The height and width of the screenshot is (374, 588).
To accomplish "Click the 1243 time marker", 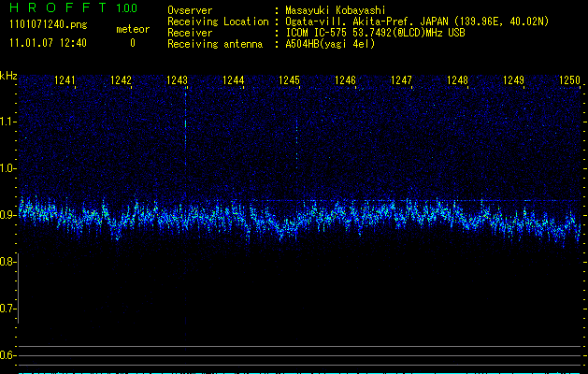I will pos(178,81).
